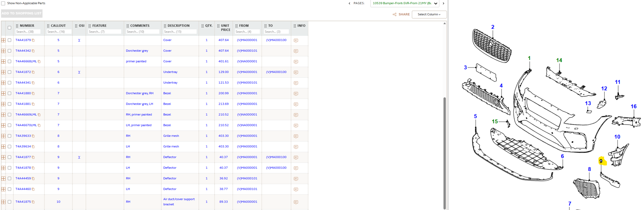Click drag handle icon of DESCRIPTION column
The height and width of the screenshot is (210, 644).
[165, 26]
